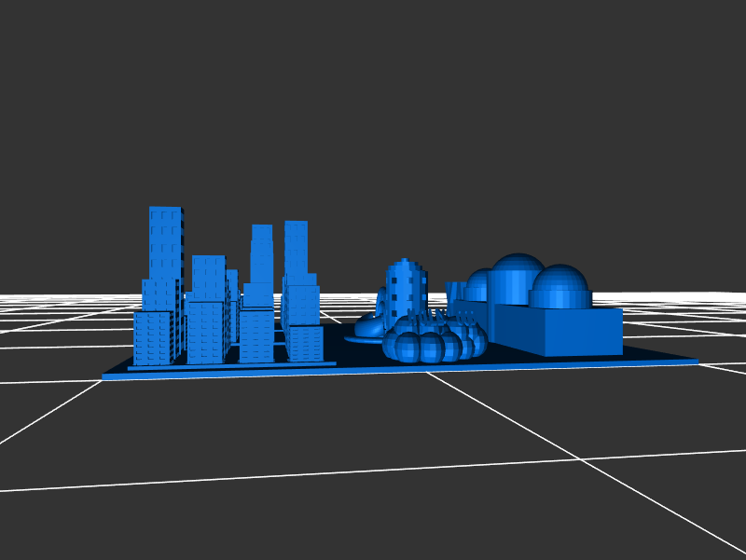746x560 pixels.
Task: Click the front building below the stepped tower
Action: pyautogui.click(x=256, y=337)
